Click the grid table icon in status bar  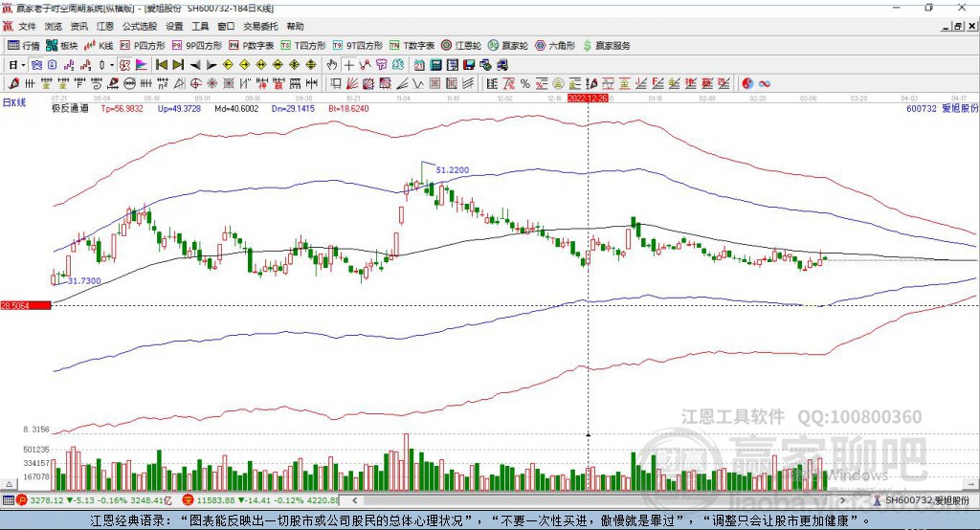8,500
